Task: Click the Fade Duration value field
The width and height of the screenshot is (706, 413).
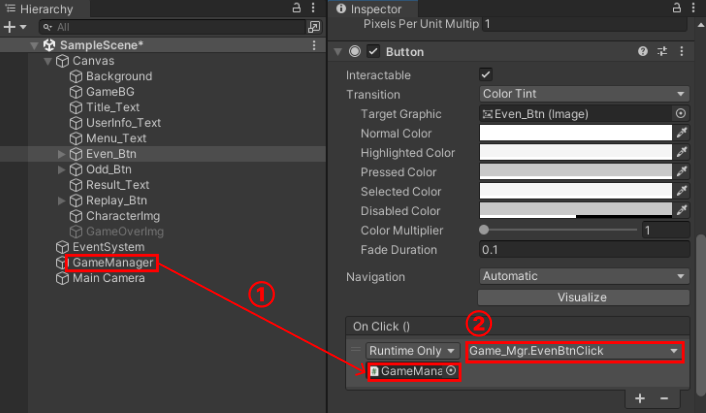Action: point(584,250)
